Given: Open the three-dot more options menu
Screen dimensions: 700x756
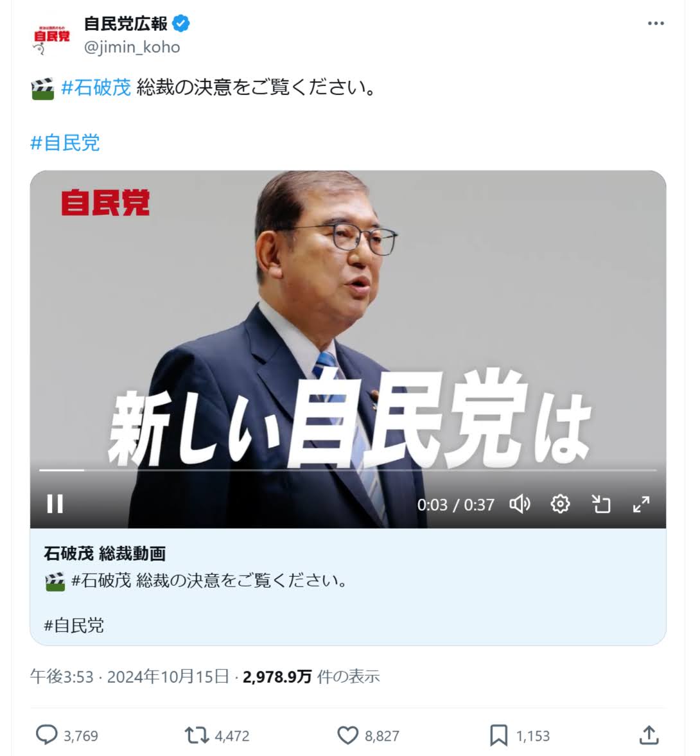Looking at the screenshot, I should point(656,23).
